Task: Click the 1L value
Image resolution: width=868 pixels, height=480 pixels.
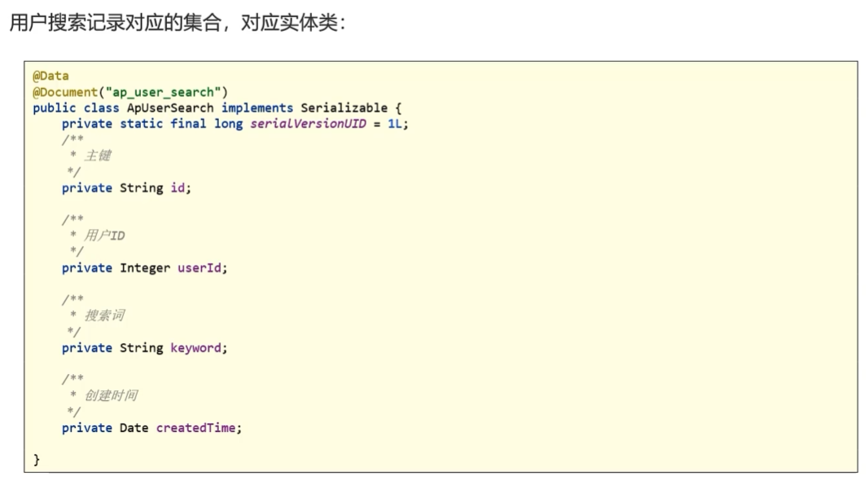Action: pos(395,124)
